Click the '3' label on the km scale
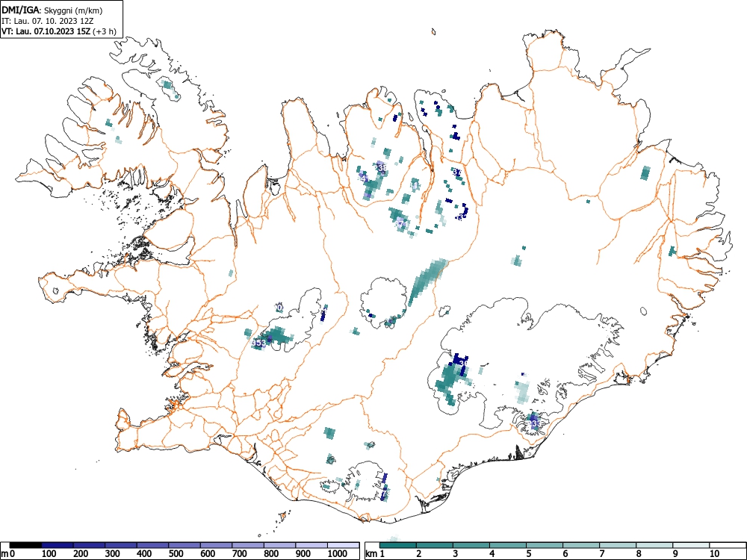The width and height of the screenshot is (747, 560). [x=456, y=554]
